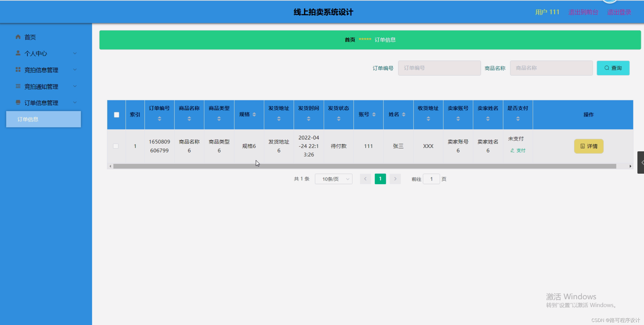Click the icon next to 订单信息管理
This screenshot has width=644, height=325.
[18, 102]
